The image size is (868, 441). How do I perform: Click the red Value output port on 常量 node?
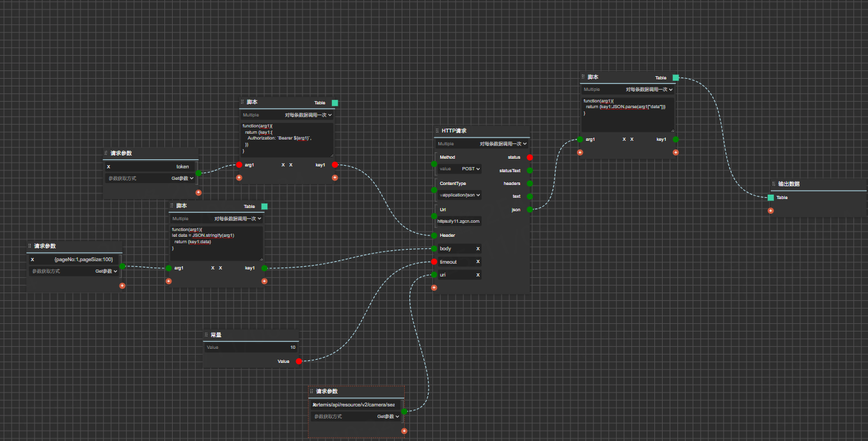pos(299,362)
